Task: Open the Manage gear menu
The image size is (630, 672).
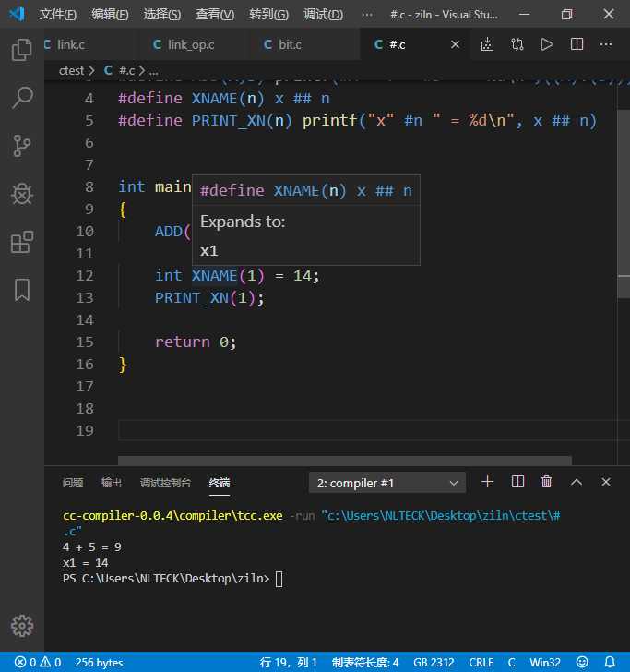Action: tap(22, 626)
